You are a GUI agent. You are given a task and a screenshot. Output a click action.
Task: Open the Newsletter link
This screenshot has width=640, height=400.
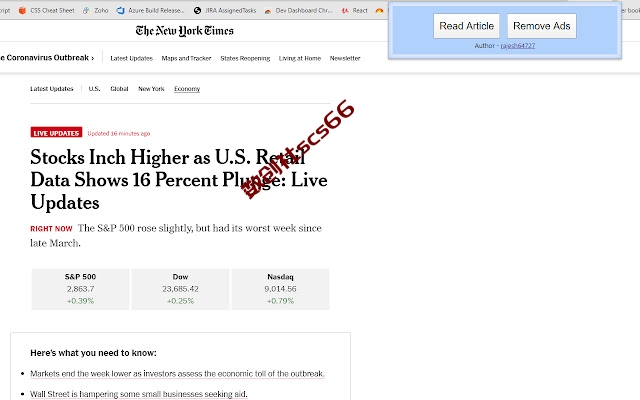tap(345, 58)
